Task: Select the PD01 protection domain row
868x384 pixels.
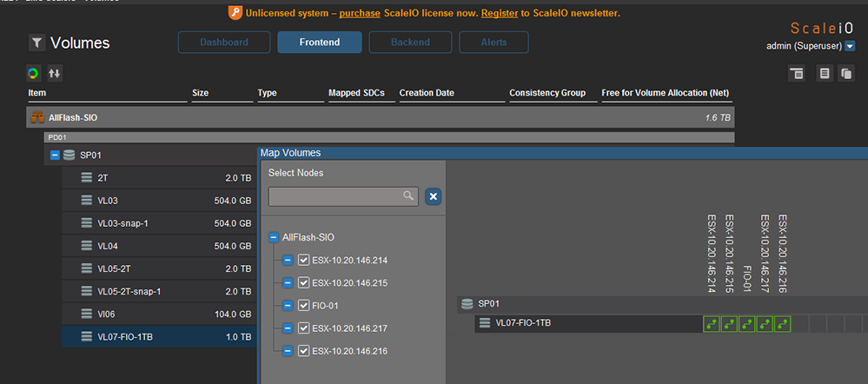Action: [389, 137]
